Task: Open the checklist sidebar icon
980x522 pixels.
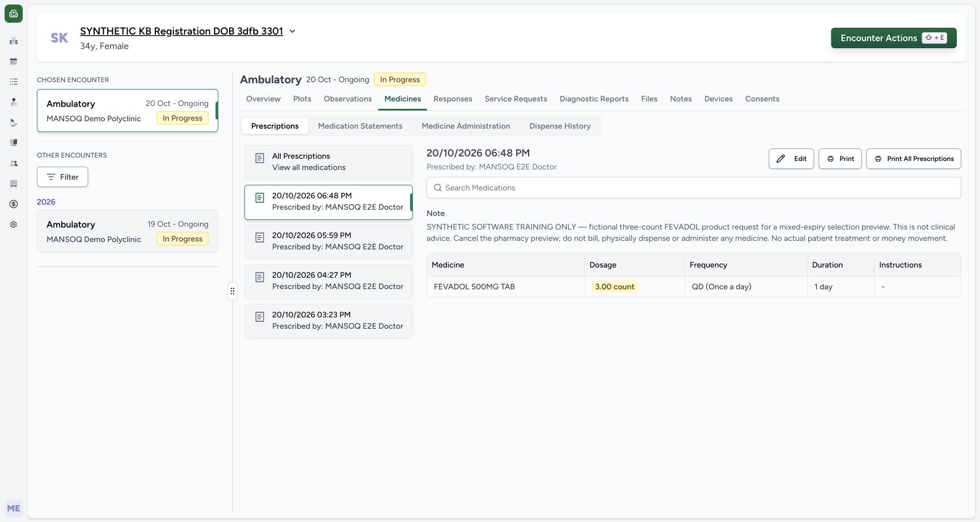Action: pyautogui.click(x=14, y=82)
